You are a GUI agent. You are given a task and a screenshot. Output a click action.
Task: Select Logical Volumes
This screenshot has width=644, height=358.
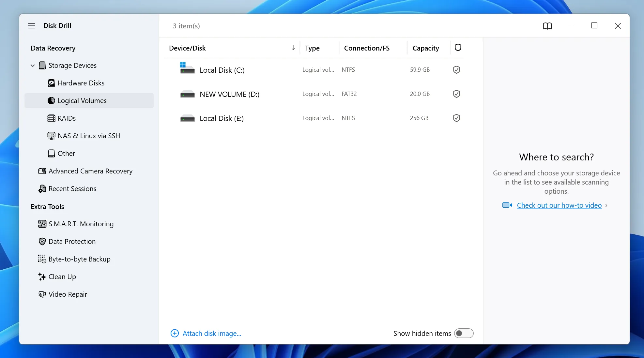(89, 101)
